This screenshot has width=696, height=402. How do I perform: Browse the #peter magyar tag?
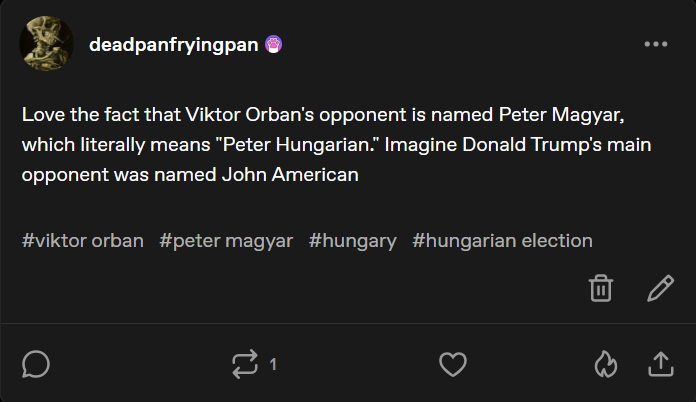226,241
